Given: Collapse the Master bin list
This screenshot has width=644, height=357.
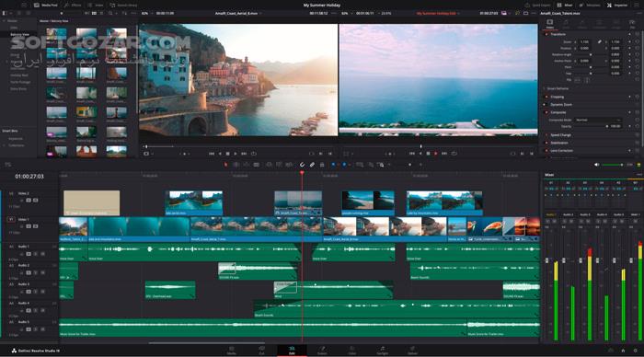Looking at the screenshot, I should (x=5, y=21).
